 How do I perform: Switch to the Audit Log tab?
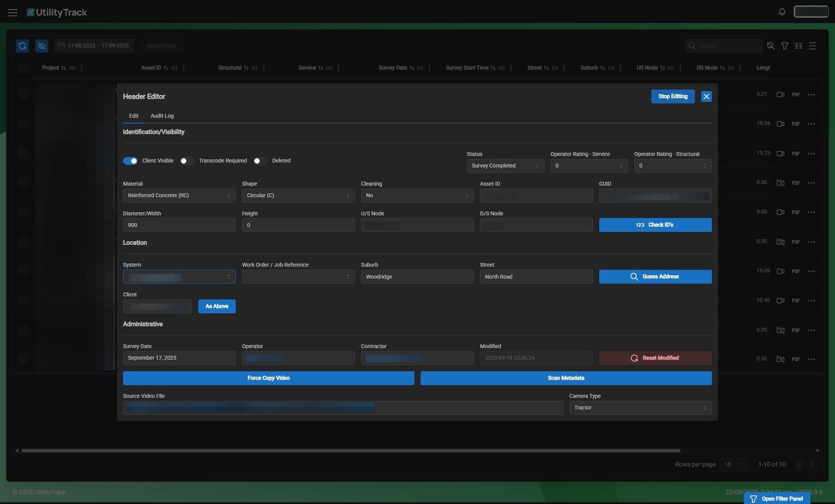coord(162,116)
